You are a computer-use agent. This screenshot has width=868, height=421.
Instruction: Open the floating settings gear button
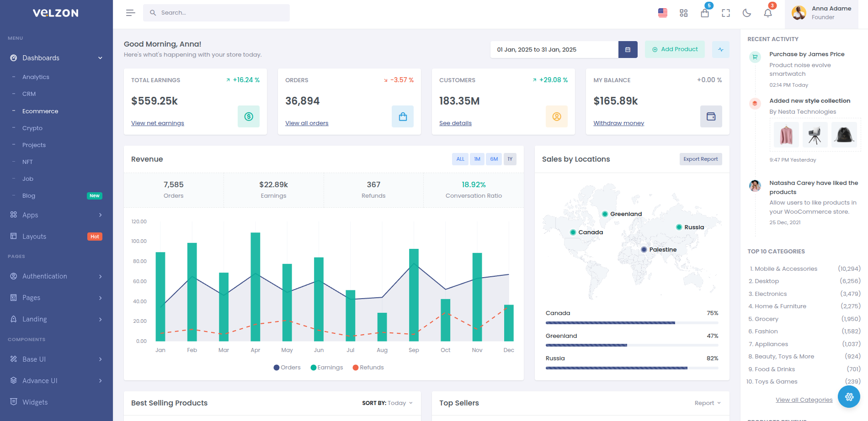[x=849, y=397]
